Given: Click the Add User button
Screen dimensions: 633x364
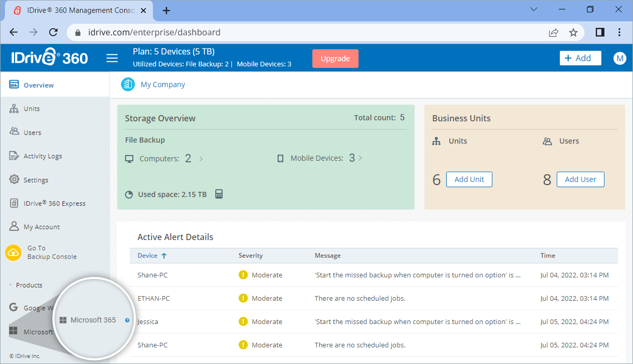Looking at the screenshot, I should pyautogui.click(x=580, y=179).
